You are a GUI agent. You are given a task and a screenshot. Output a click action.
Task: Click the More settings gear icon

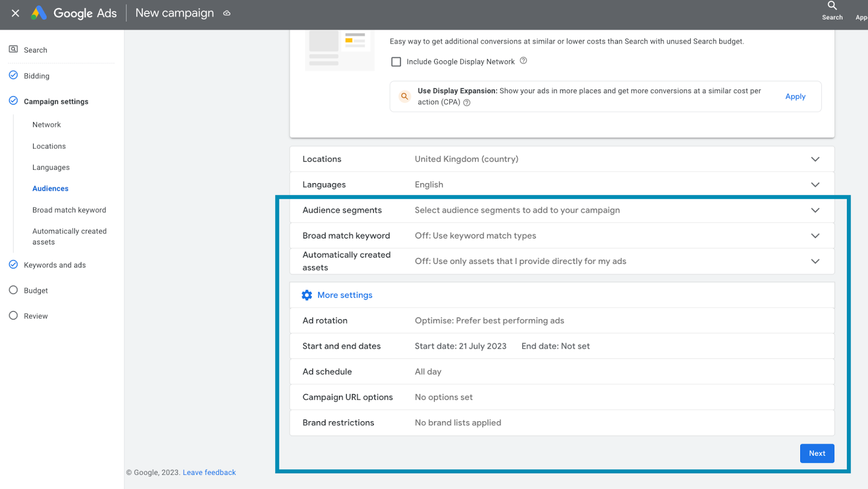[x=307, y=295]
